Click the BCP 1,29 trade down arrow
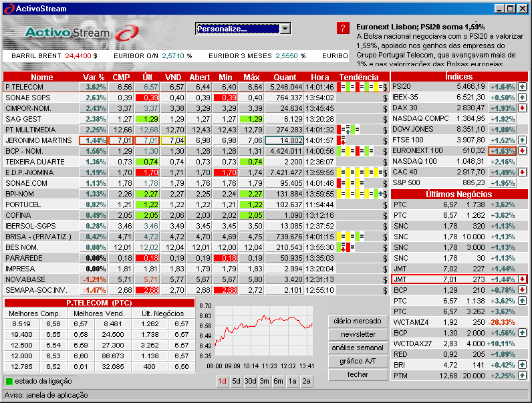The height and width of the screenshot is (403, 532). [522, 290]
